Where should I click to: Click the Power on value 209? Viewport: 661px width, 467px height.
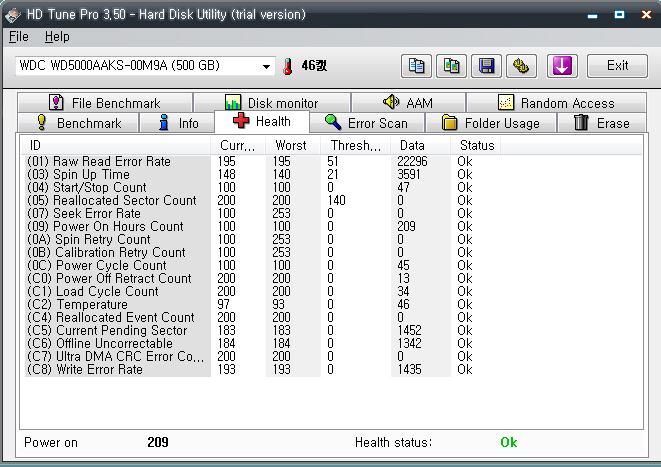(x=158, y=442)
